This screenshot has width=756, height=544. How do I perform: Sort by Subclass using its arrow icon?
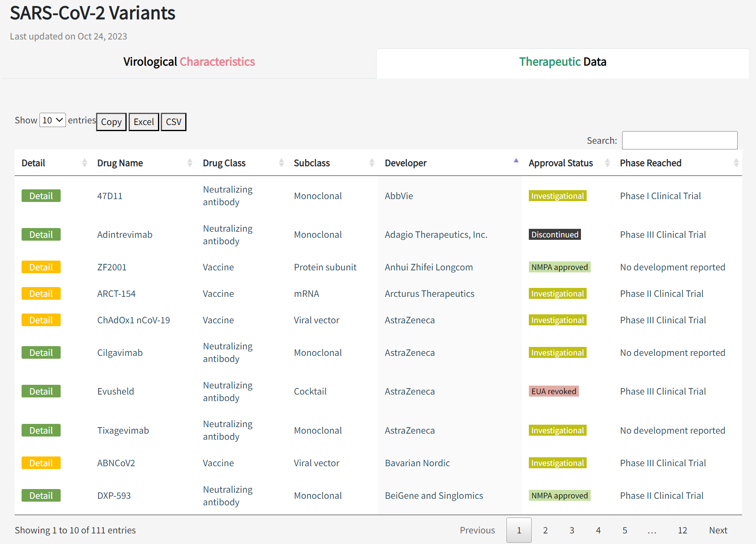coord(372,163)
